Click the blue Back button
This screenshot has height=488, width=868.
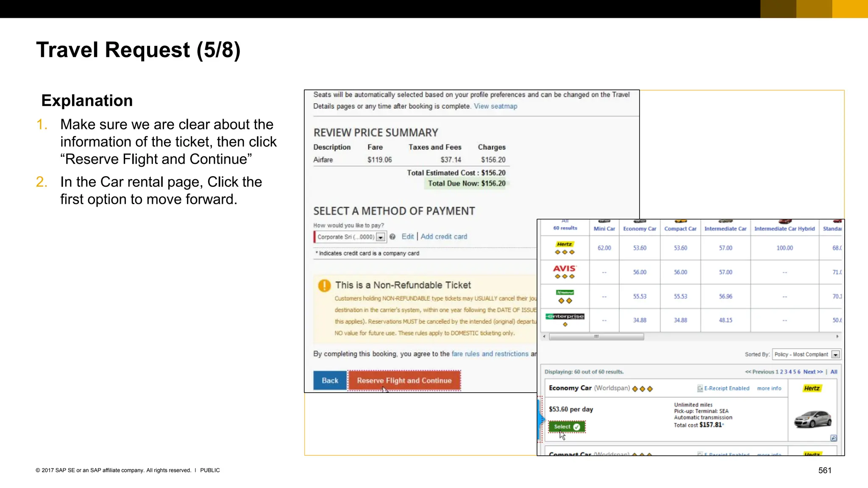tap(330, 380)
